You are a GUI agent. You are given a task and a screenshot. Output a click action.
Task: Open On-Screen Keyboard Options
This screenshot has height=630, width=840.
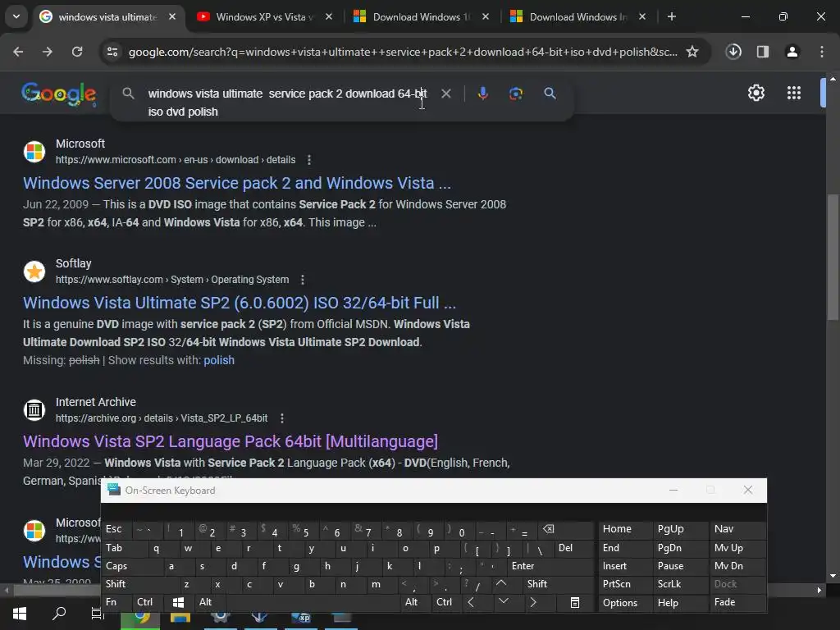tap(624, 603)
